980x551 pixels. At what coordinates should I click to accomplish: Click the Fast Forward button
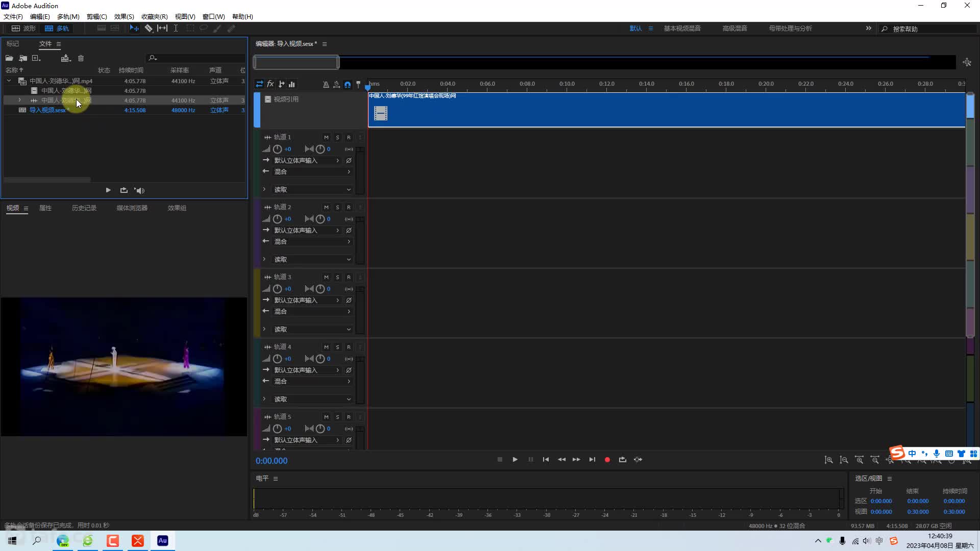pyautogui.click(x=576, y=460)
